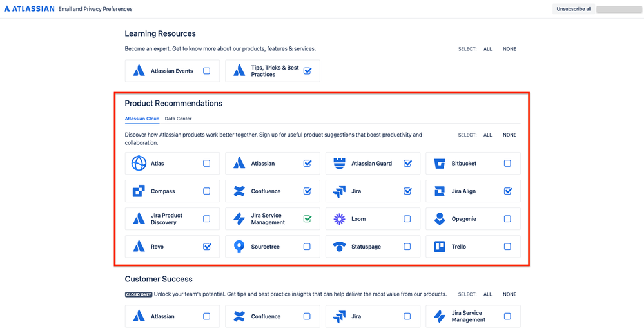Screen dimensions: 644x333
Task: Select NONE in Customer Success
Action: [510, 294]
